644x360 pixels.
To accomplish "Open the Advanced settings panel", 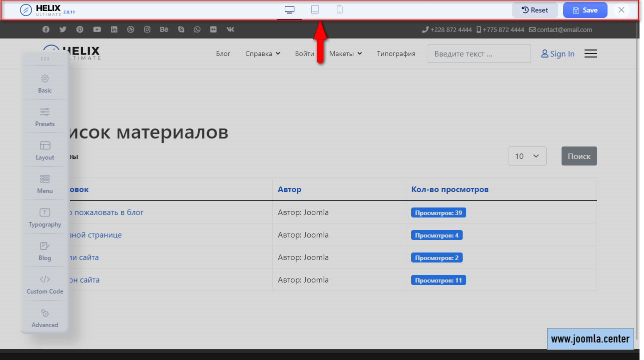I will 45,318.
